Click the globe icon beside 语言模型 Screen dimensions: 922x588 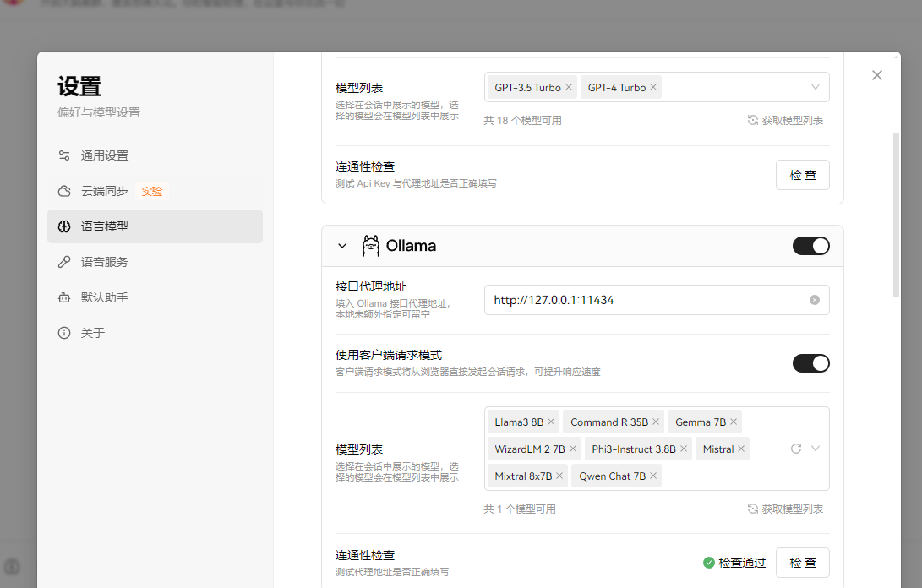(x=63, y=226)
